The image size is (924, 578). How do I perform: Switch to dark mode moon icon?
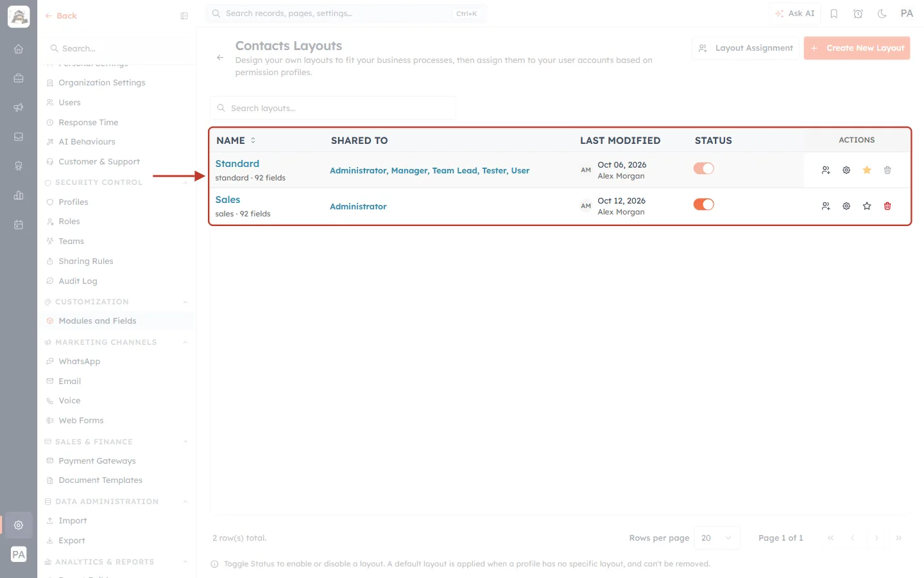click(x=882, y=13)
